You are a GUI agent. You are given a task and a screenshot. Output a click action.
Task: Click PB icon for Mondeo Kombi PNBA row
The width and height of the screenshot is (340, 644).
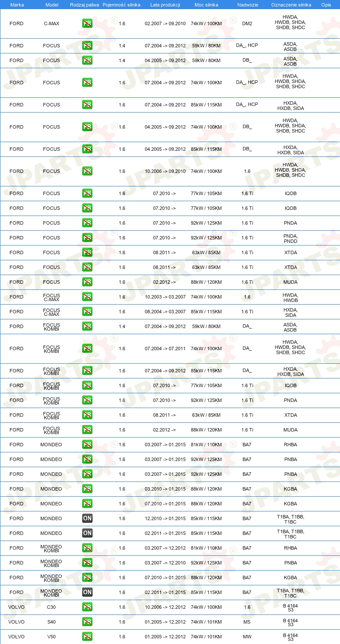tap(87, 563)
